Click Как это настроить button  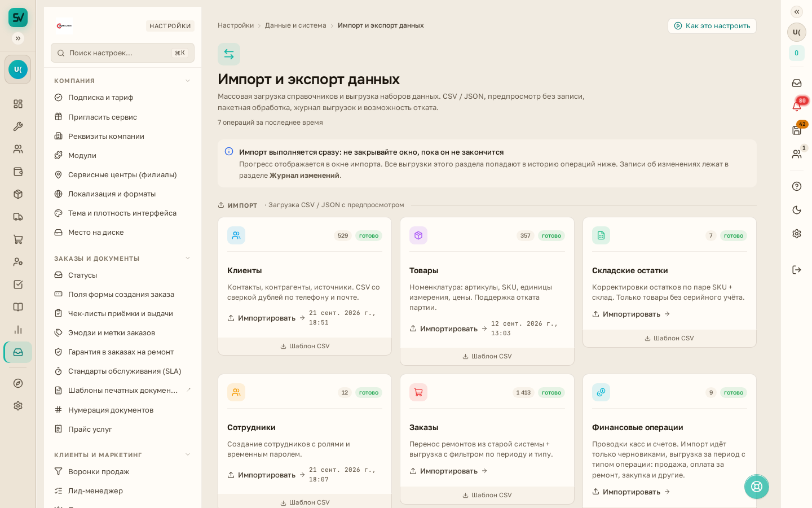(x=712, y=26)
